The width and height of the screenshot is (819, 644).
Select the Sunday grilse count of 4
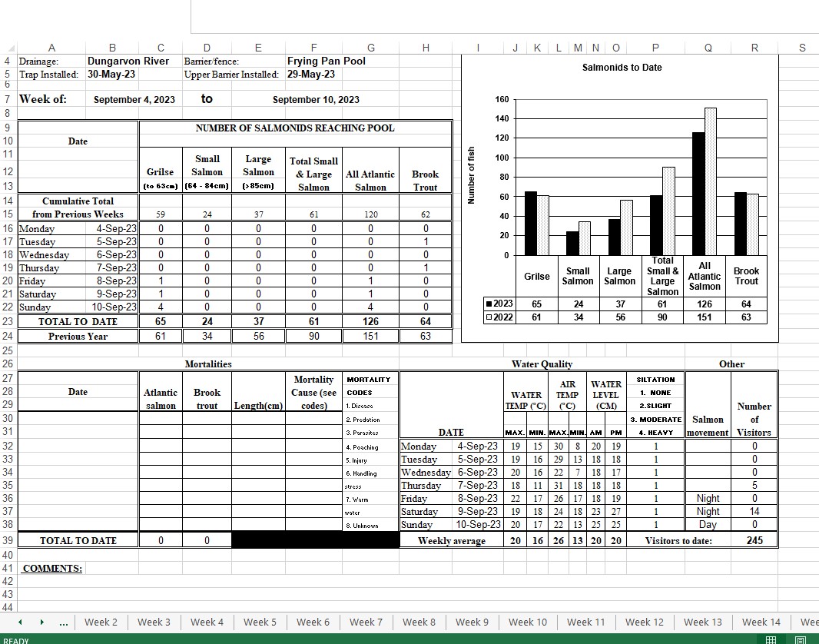161,307
